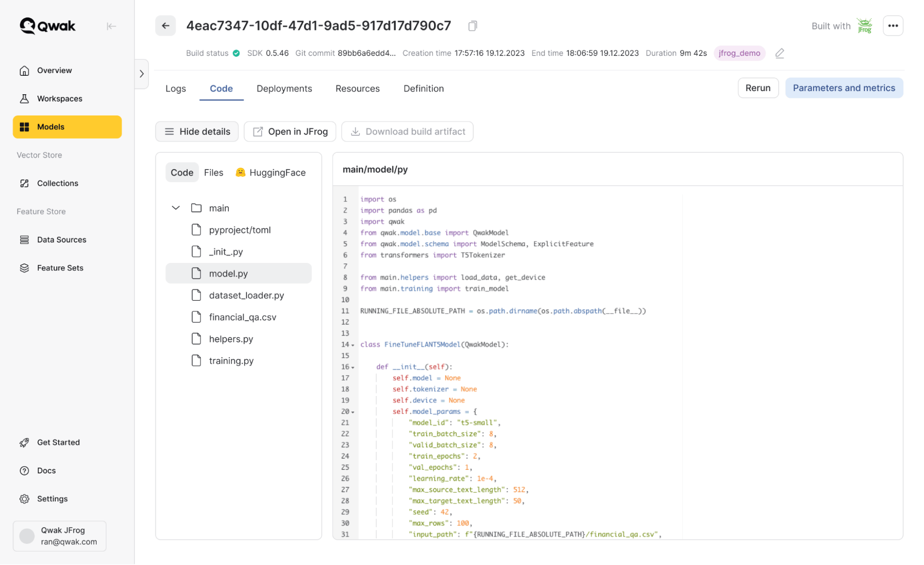
Task: Expand the side panel with the chevron handle
Action: tap(141, 74)
